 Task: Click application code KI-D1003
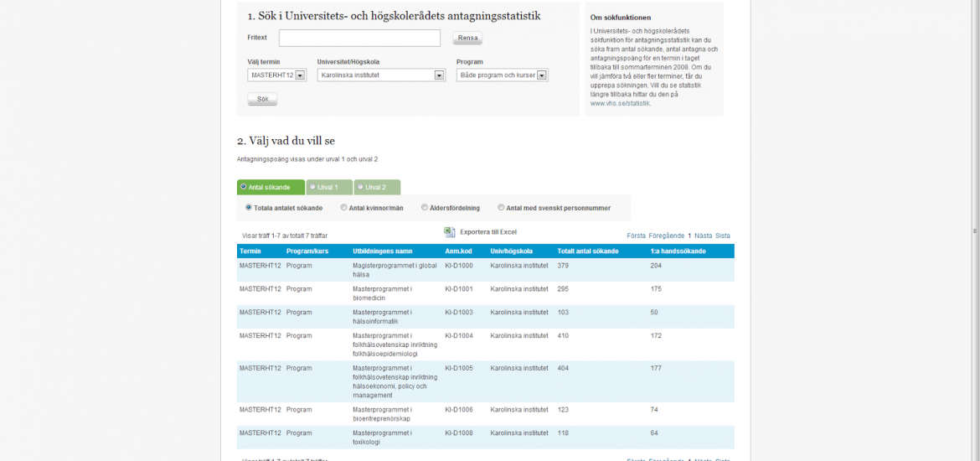[459, 312]
